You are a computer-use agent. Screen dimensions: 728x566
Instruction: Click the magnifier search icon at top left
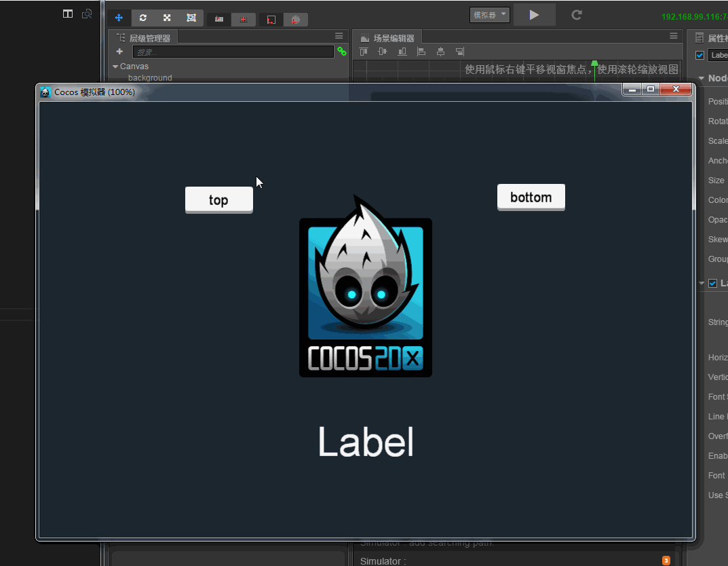pyautogui.click(x=87, y=14)
